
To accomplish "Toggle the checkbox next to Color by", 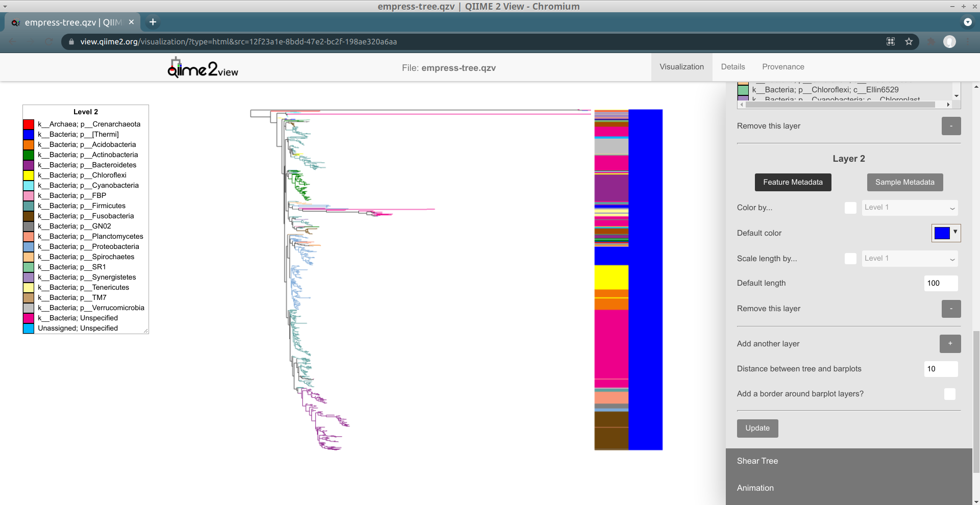I will coord(850,208).
